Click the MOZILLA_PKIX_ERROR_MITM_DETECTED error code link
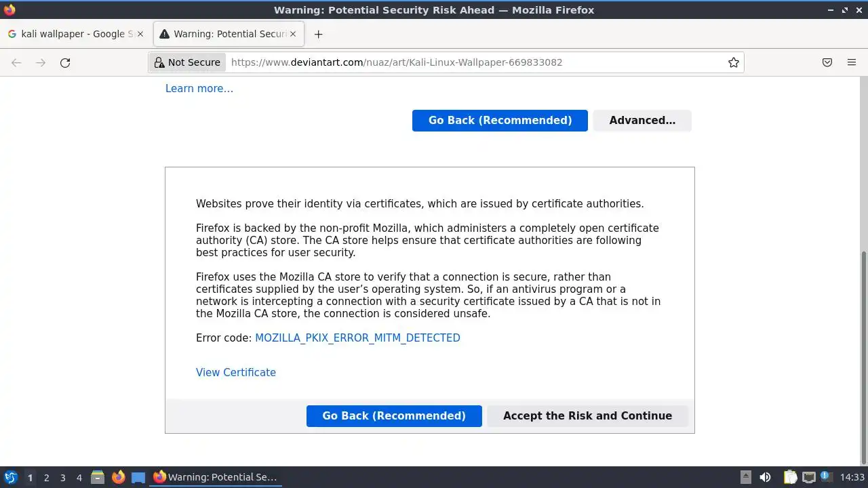This screenshot has height=488, width=868. [x=357, y=338]
